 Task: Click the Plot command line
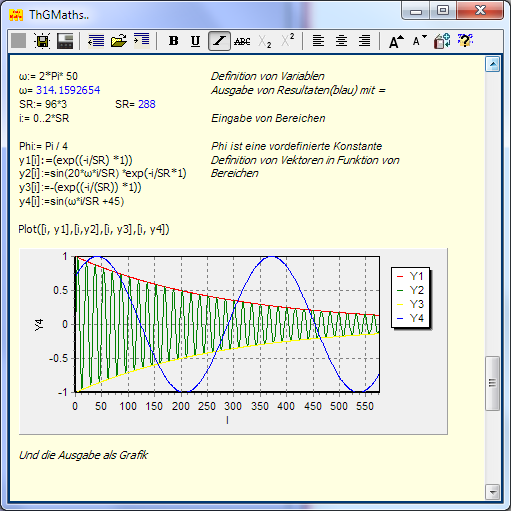click(x=94, y=229)
